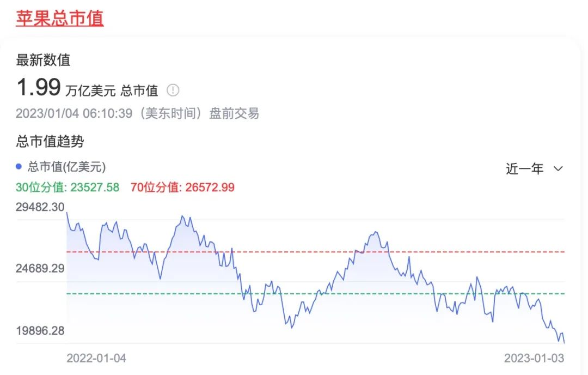Click the info icon beside 总市值
This screenshot has width=588, height=375.
(x=173, y=90)
